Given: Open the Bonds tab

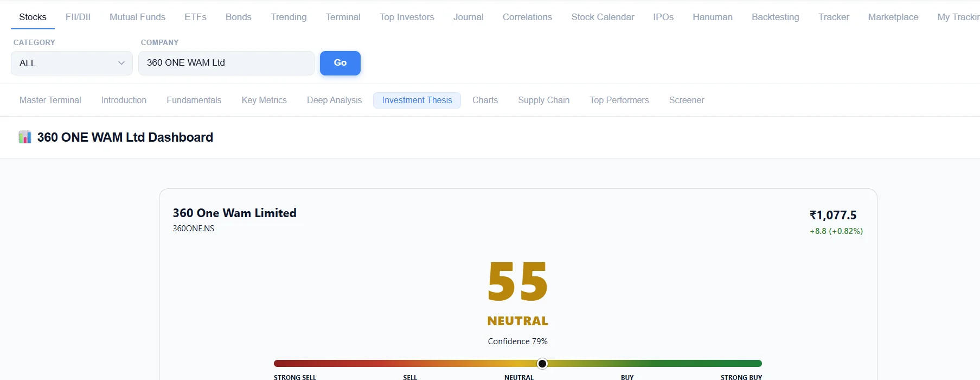Looking at the screenshot, I should (x=239, y=17).
